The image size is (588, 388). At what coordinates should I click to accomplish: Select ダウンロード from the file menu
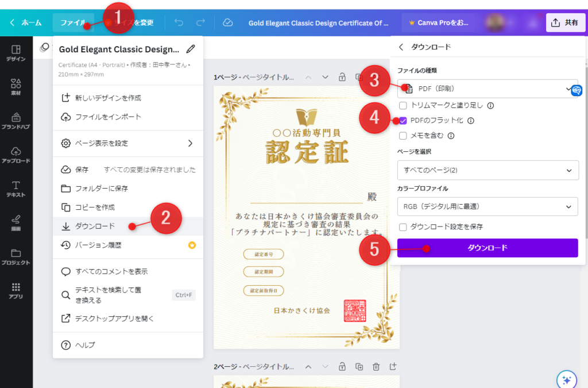(95, 226)
